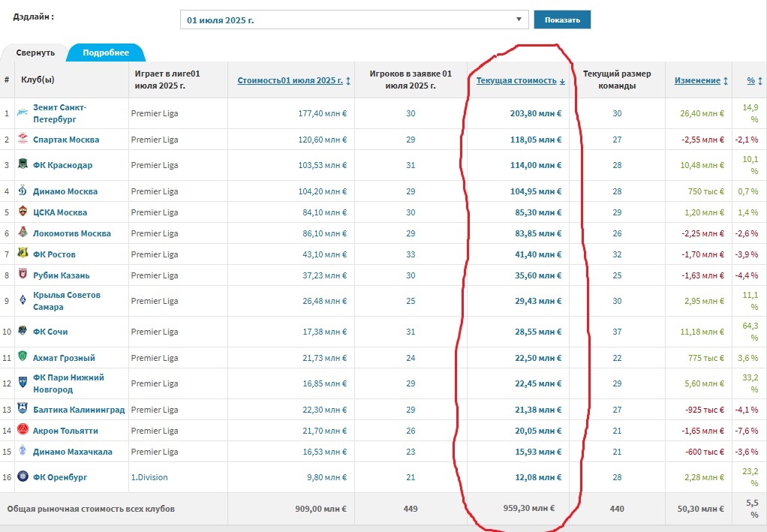Click sort arrows next to % column
Viewport: 767px width, 532px height.
pos(760,81)
